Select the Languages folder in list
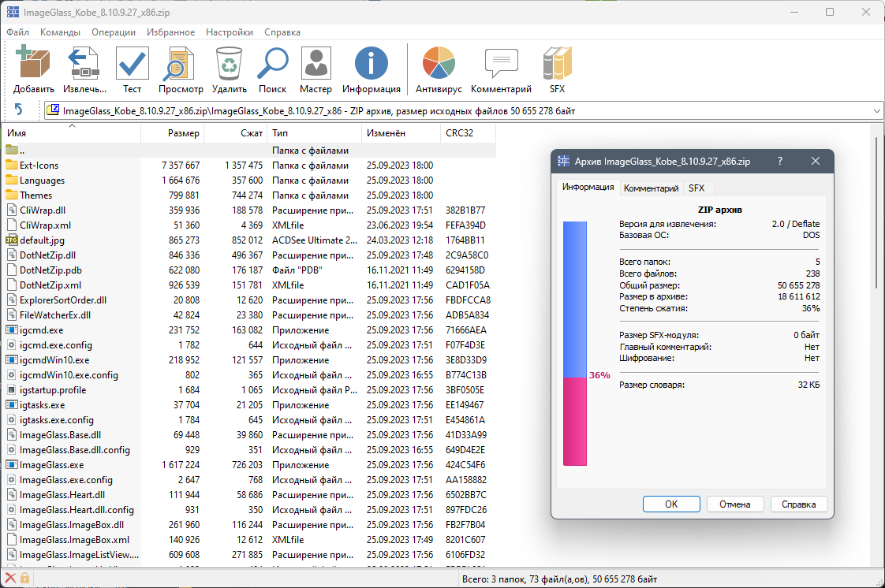 pyautogui.click(x=42, y=180)
